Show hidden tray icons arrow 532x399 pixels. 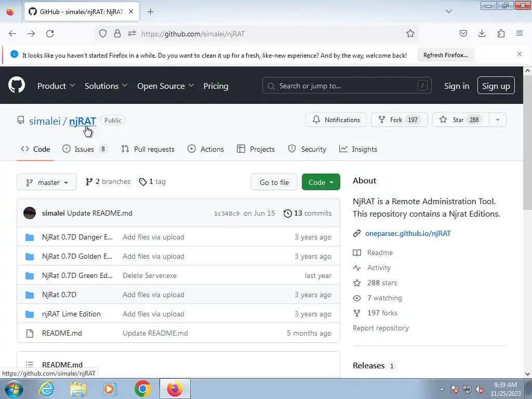[442, 390]
